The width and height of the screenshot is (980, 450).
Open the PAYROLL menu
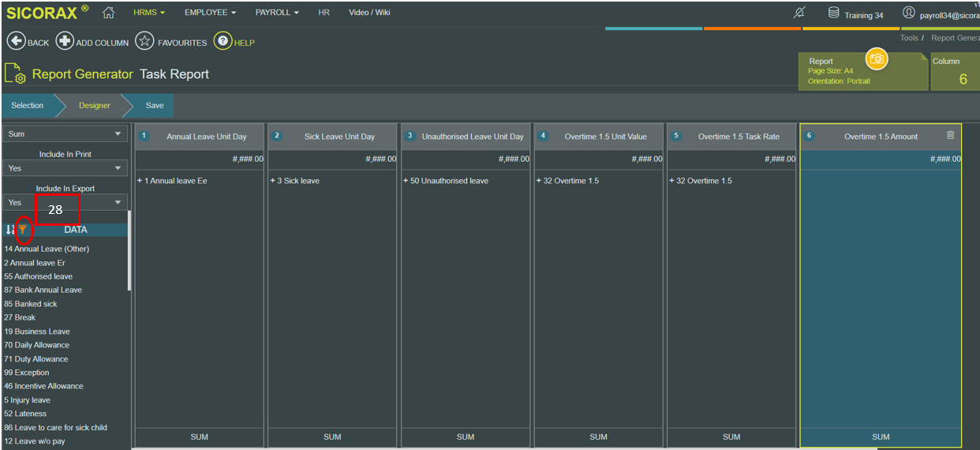point(277,13)
